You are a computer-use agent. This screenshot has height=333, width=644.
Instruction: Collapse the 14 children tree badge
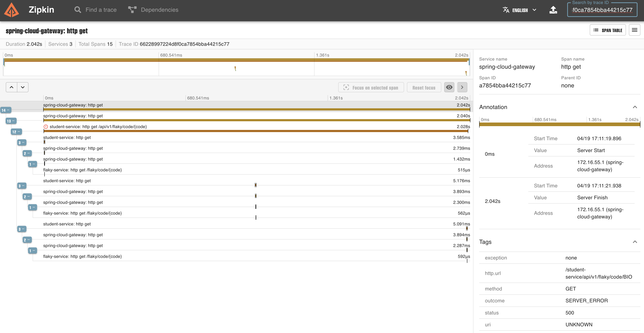click(6, 110)
